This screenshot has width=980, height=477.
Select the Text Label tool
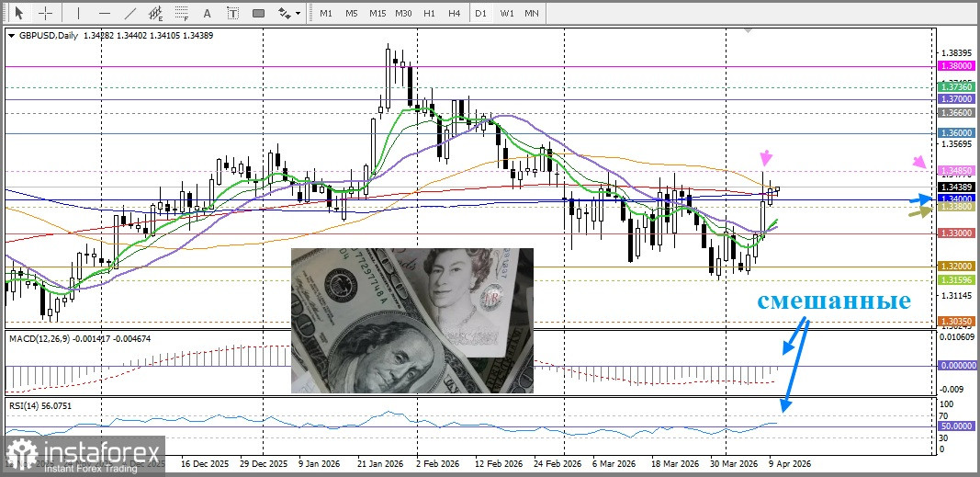tap(233, 13)
